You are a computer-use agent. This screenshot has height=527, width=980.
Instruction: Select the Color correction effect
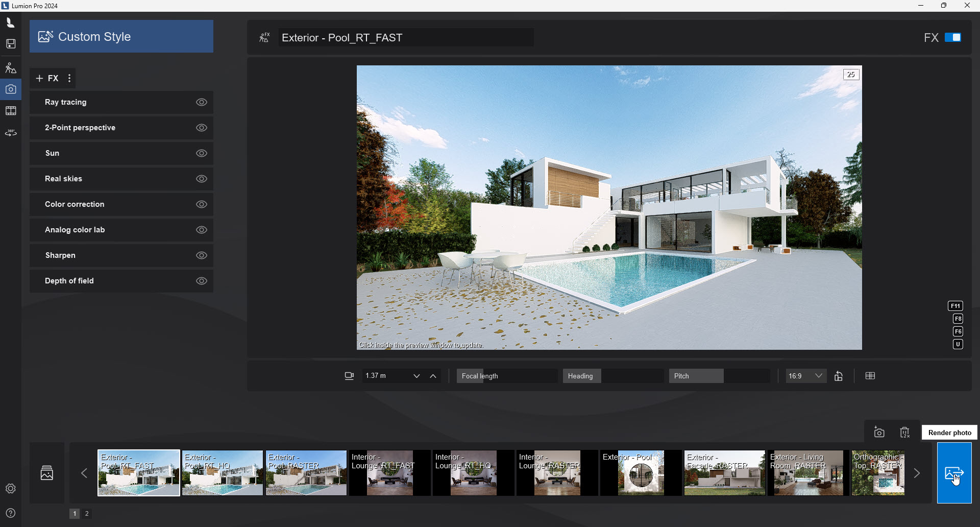(75, 204)
